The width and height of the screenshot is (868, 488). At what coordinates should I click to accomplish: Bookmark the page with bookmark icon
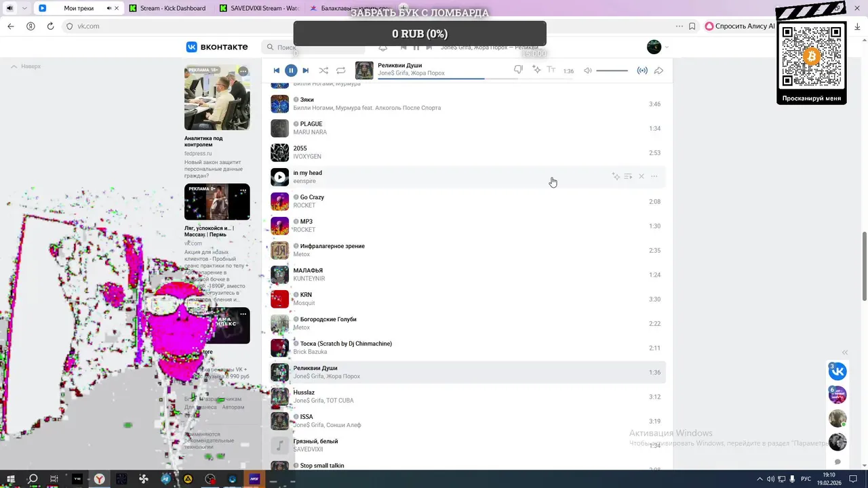point(692,26)
